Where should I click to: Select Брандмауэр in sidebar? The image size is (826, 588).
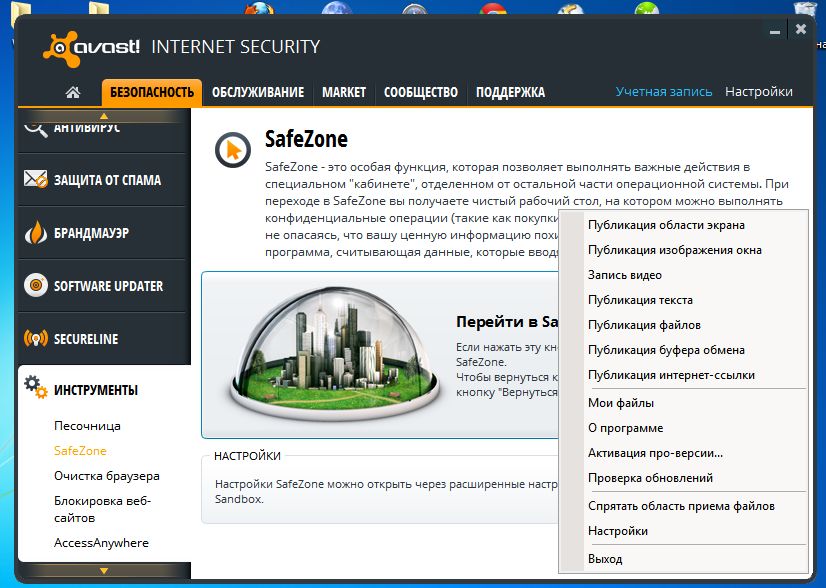(104, 233)
